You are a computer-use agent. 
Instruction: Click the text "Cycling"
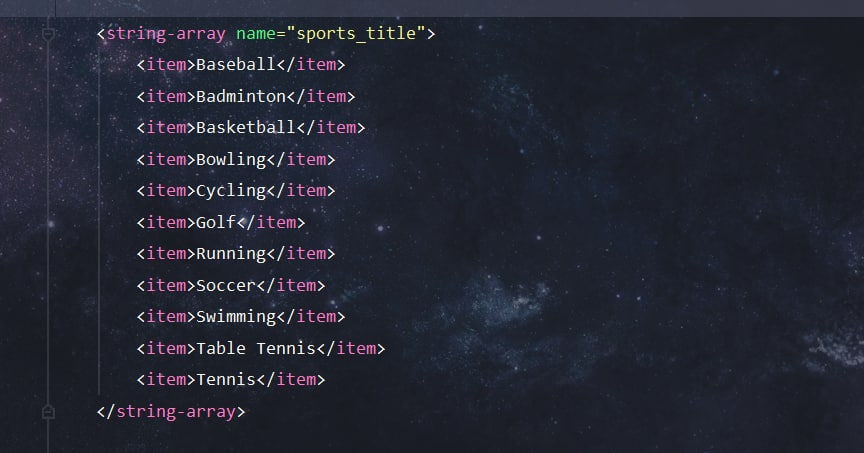(x=231, y=191)
